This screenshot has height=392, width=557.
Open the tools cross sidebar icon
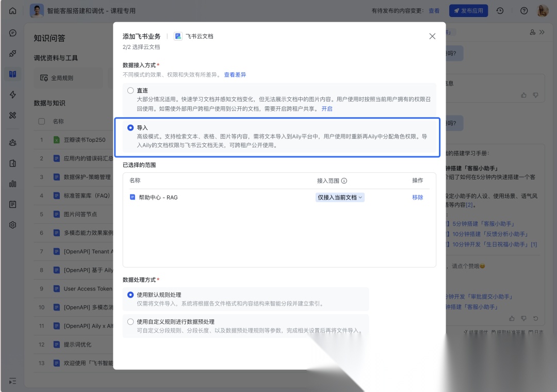pyautogui.click(x=13, y=115)
